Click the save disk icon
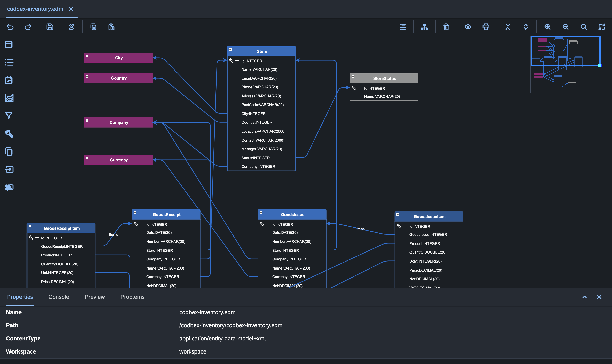This screenshot has width=612, height=364. coord(49,26)
